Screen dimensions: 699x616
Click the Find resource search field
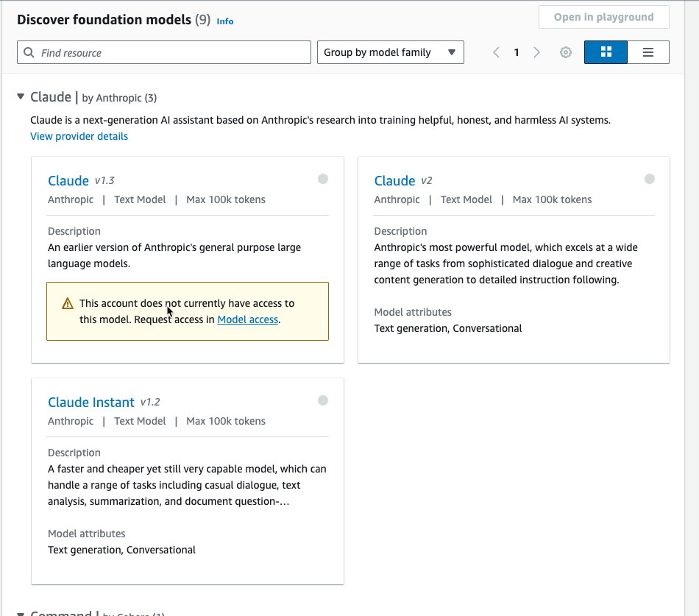[x=164, y=52]
